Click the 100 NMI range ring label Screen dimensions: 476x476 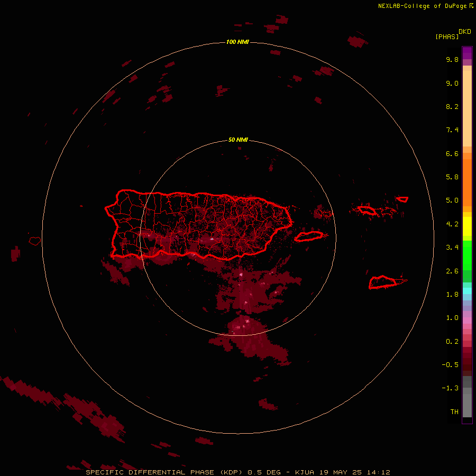coord(237,42)
